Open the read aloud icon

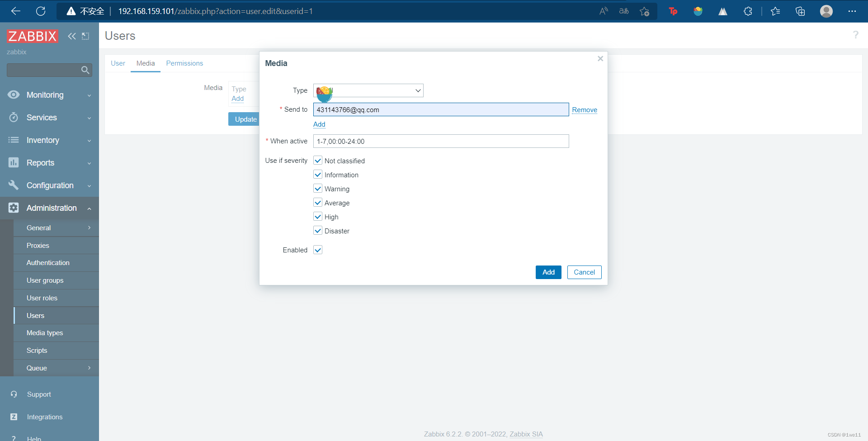pos(604,11)
